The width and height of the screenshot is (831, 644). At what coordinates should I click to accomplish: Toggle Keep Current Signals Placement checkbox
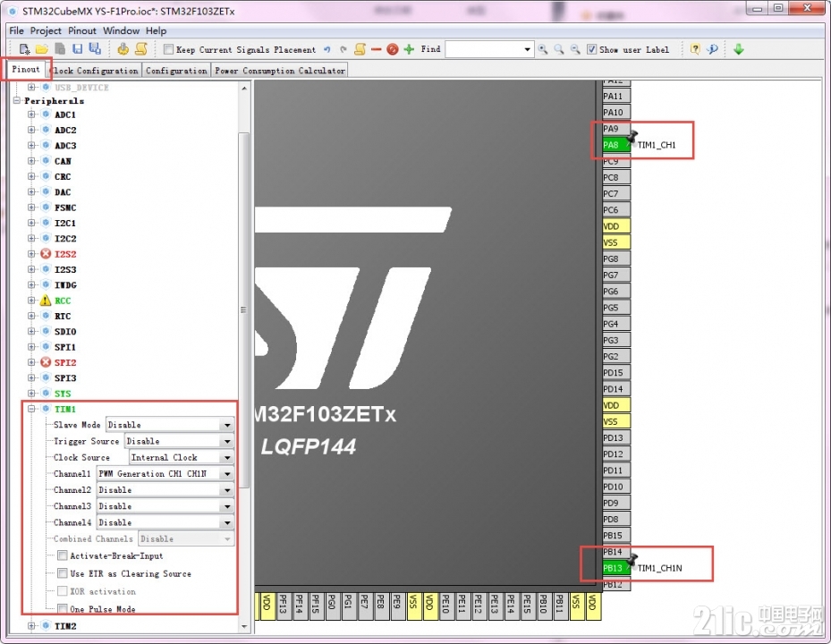click(168, 49)
